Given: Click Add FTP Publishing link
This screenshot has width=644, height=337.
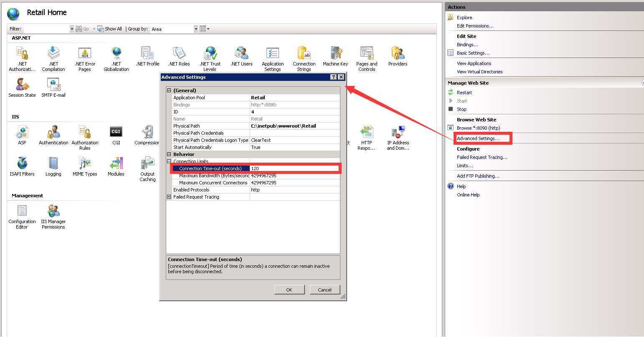Looking at the screenshot, I should (x=478, y=176).
